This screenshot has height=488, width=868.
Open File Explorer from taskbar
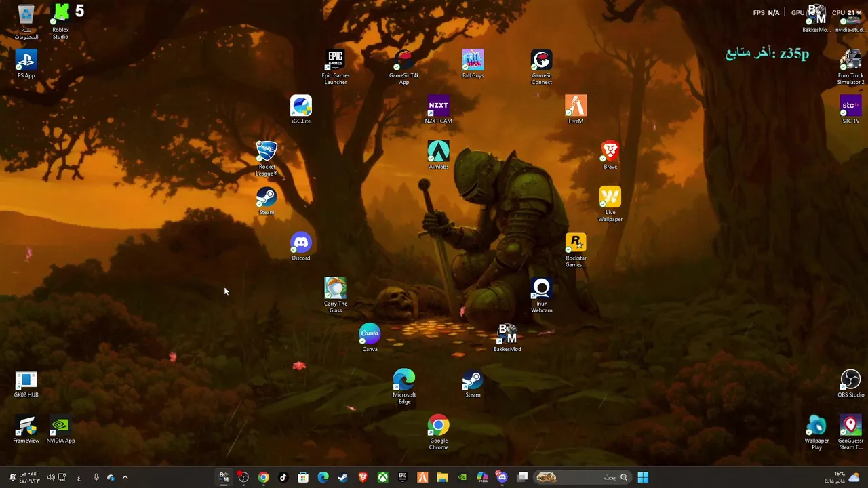tap(442, 477)
